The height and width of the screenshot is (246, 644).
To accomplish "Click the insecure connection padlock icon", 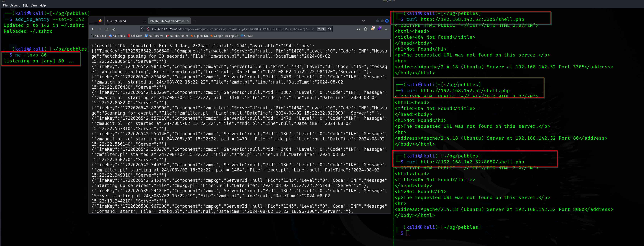I will point(148,29).
